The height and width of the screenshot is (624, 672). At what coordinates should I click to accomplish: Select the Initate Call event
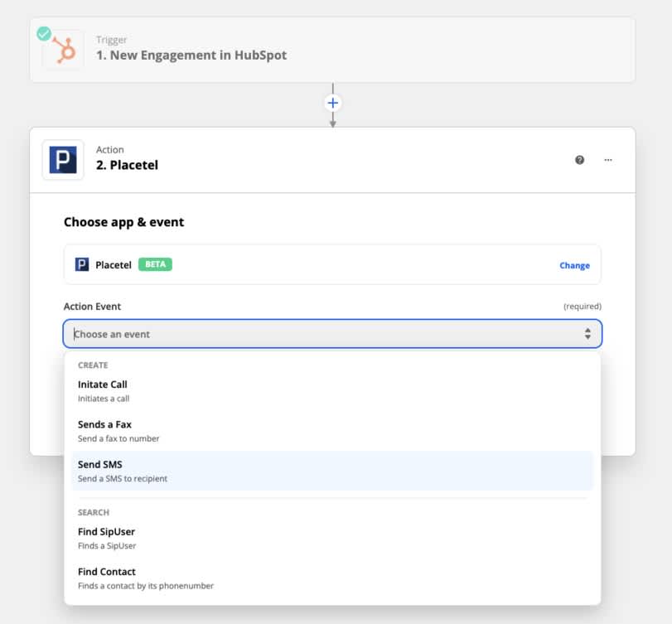(x=332, y=391)
